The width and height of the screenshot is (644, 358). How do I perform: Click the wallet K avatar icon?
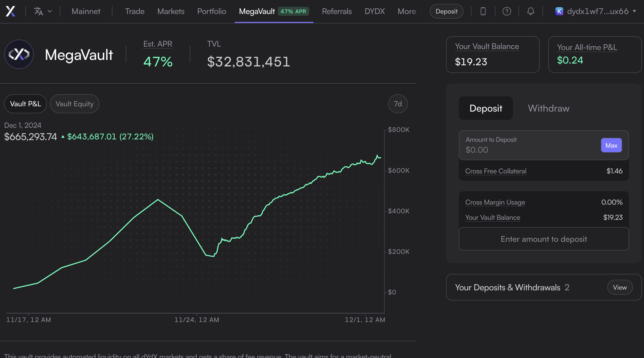(x=559, y=11)
